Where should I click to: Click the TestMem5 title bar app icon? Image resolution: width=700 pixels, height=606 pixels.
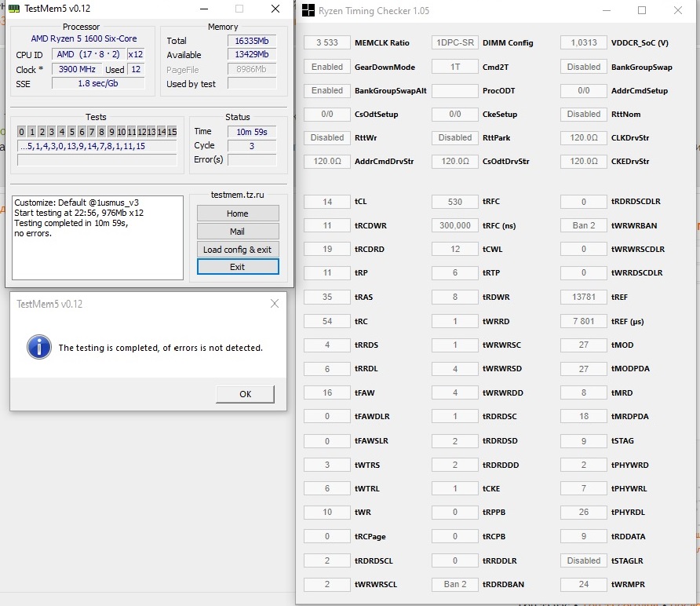[x=14, y=9]
